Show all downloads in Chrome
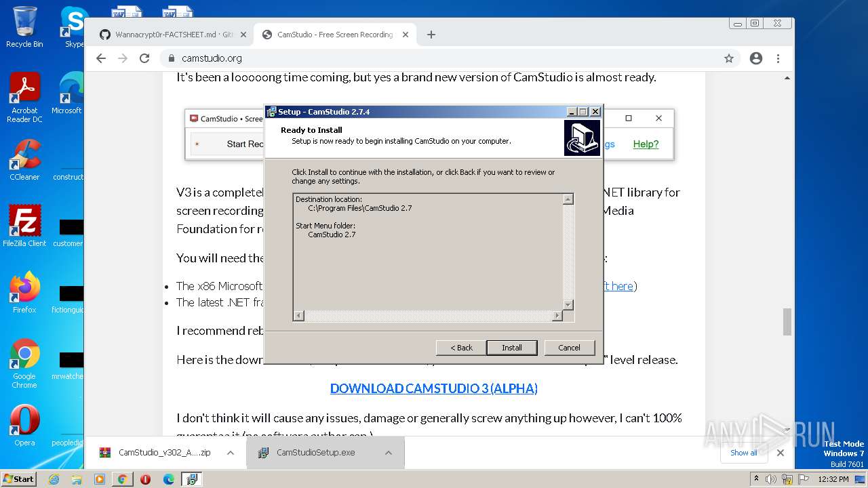The image size is (868, 488). [744, 453]
